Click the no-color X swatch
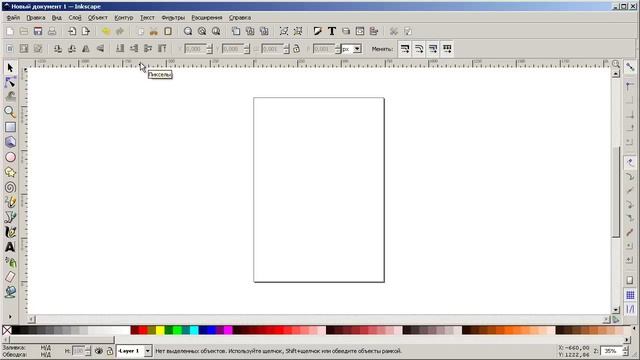The height and width of the screenshot is (360, 640). [7, 330]
